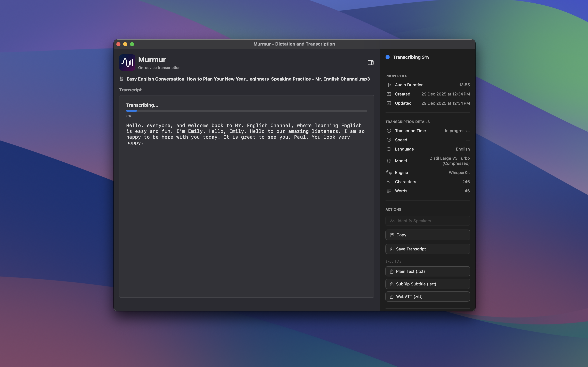Viewport: 588px width, 367px height.
Task: Click the calendar icon next to Created
Action: click(x=389, y=94)
